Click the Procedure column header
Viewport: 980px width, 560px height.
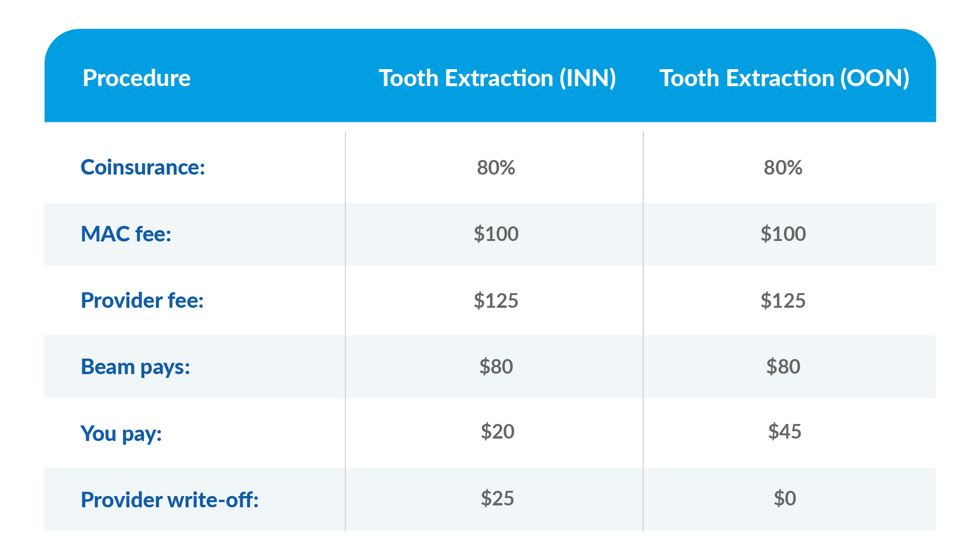(x=136, y=78)
